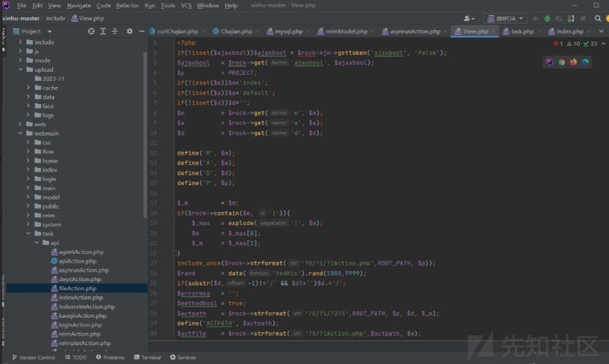Open the run configuration dropdown

pyautogui.click(x=505, y=19)
